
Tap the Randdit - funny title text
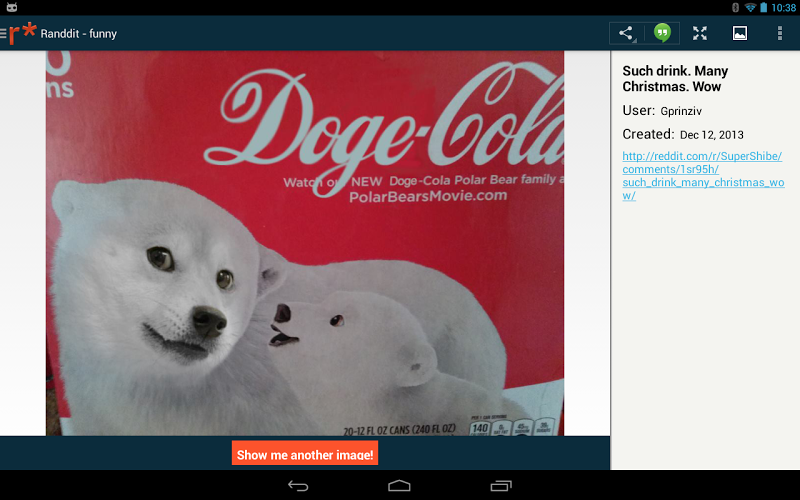(79, 34)
